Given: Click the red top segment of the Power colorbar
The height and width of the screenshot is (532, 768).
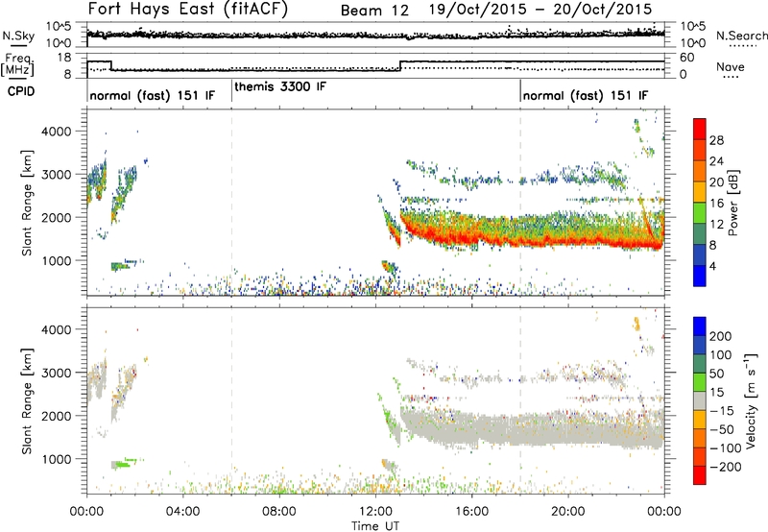Looking at the screenshot, I should pos(700,129).
